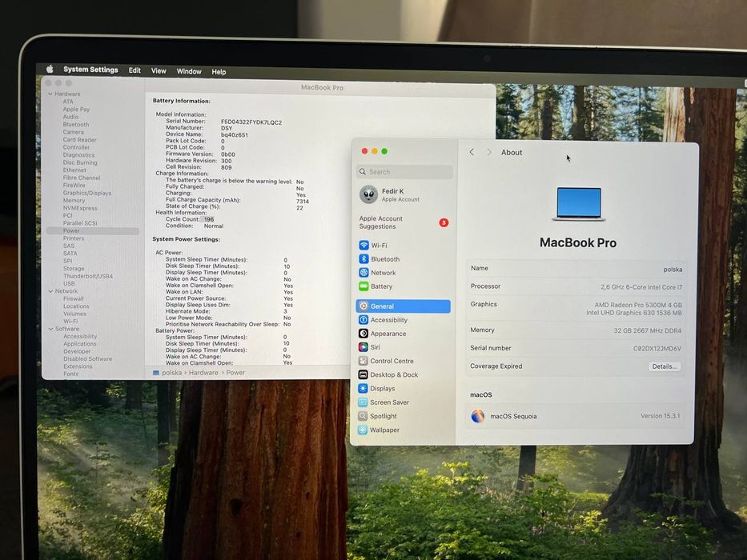
Task: Click the Version 15.3.1 text
Action: (x=661, y=416)
